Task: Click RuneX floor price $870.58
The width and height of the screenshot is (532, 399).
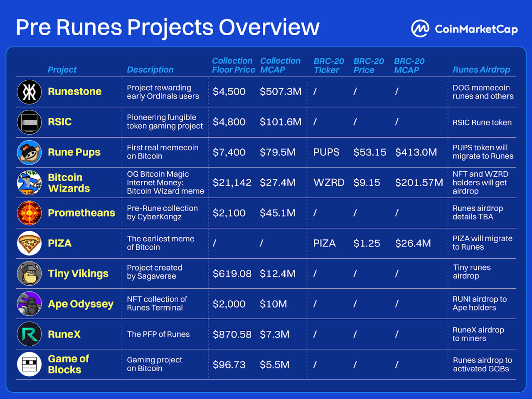Action: click(x=232, y=334)
